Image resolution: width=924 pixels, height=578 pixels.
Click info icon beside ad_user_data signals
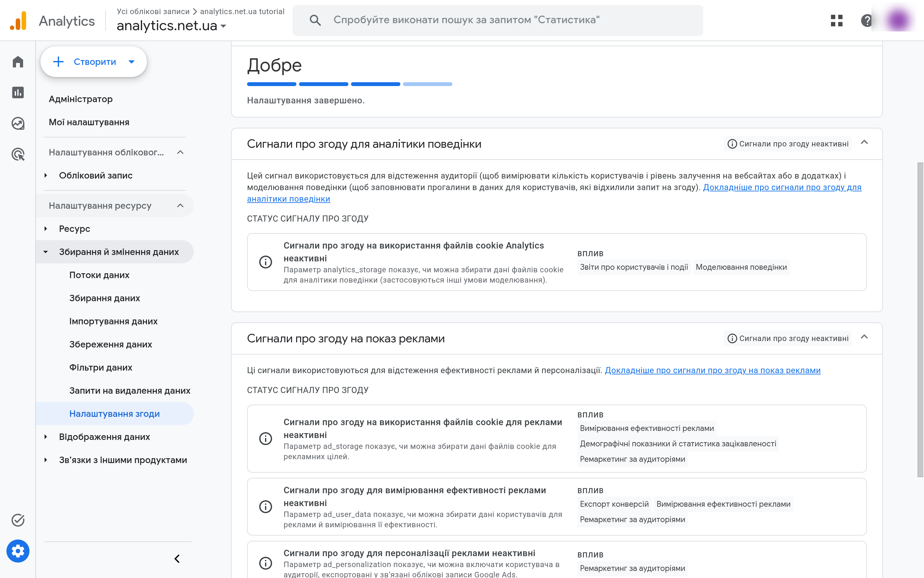click(266, 506)
